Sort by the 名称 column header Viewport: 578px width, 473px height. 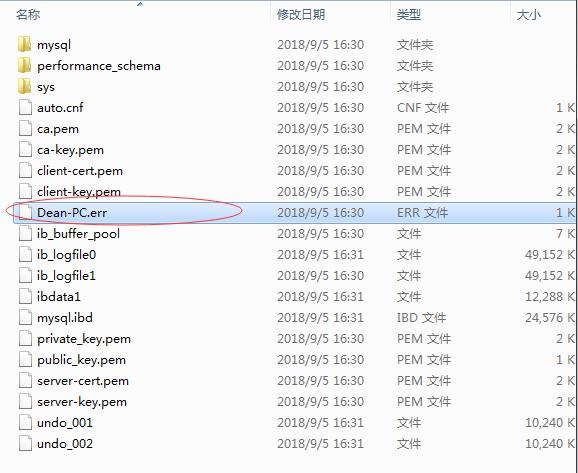[28, 15]
